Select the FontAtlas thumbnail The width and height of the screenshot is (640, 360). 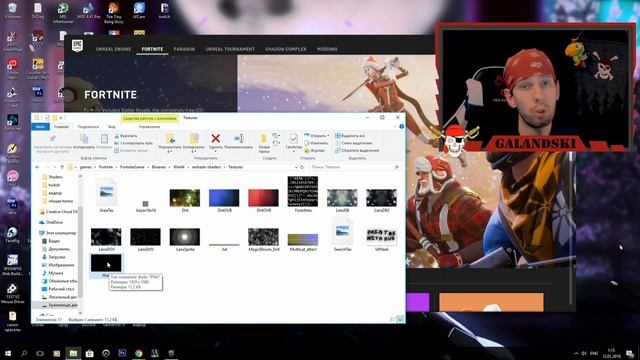click(x=302, y=191)
